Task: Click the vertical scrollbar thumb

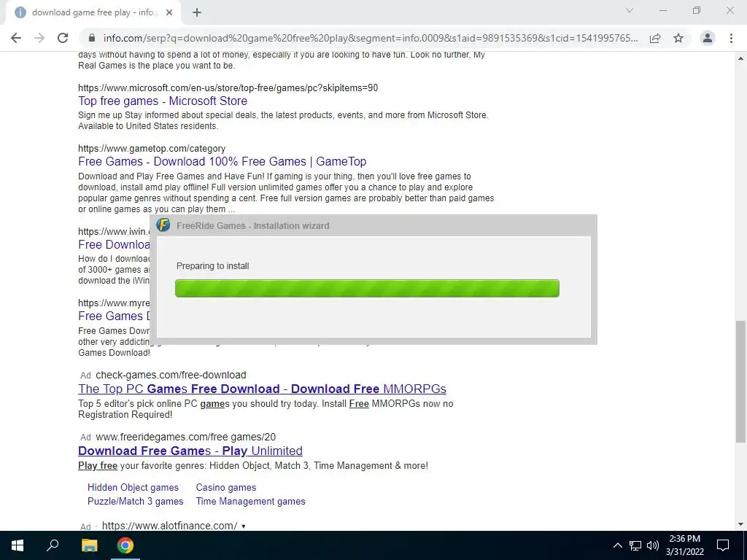Action: tap(740, 382)
